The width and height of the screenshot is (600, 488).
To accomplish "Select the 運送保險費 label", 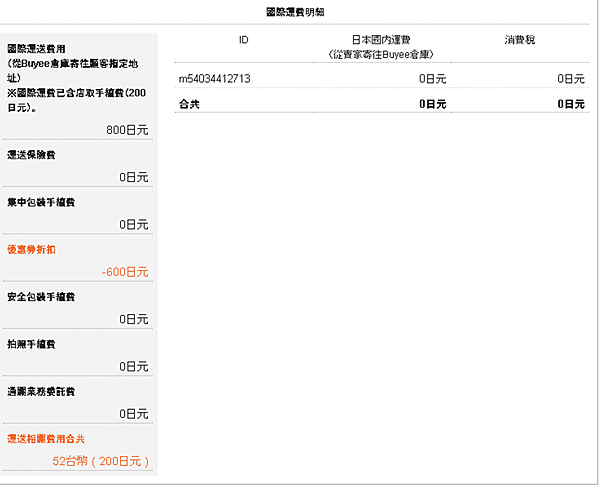I will click(x=34, y=155).
